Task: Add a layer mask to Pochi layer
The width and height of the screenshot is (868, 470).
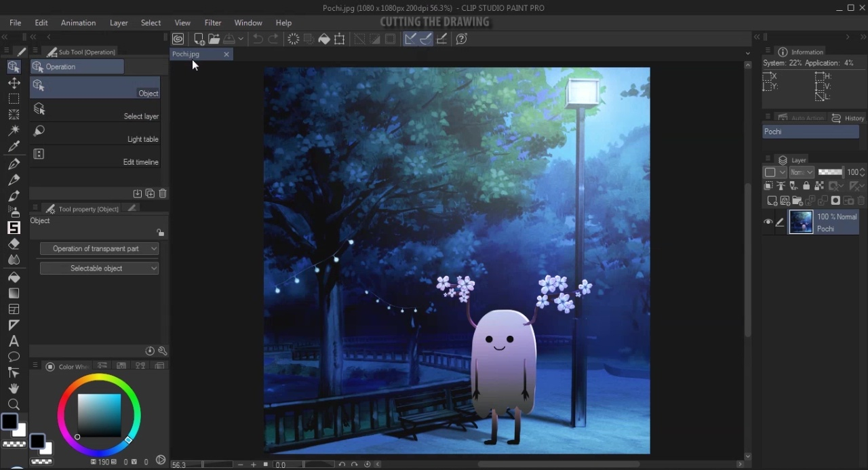Action: [x=835, y=201]
